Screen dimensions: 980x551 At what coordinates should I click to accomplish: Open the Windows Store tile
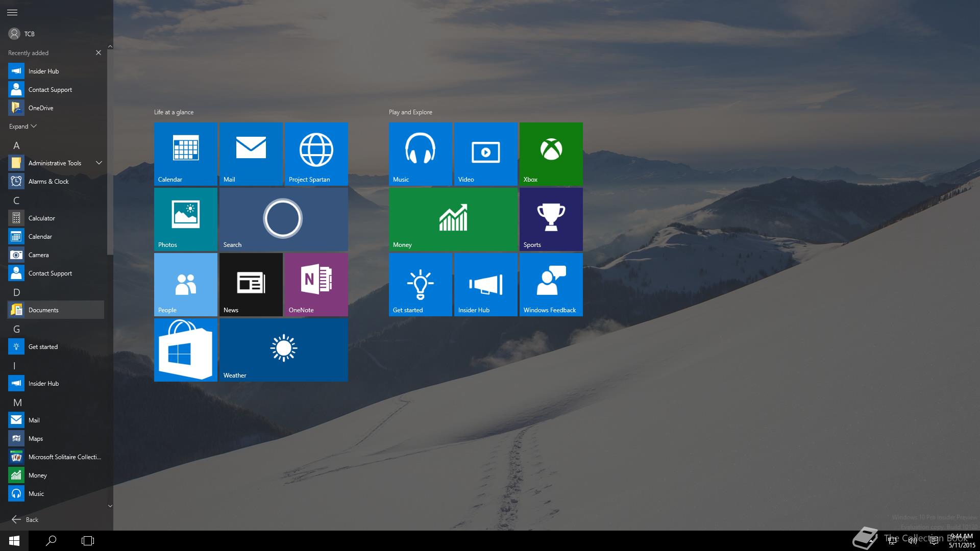185,349
